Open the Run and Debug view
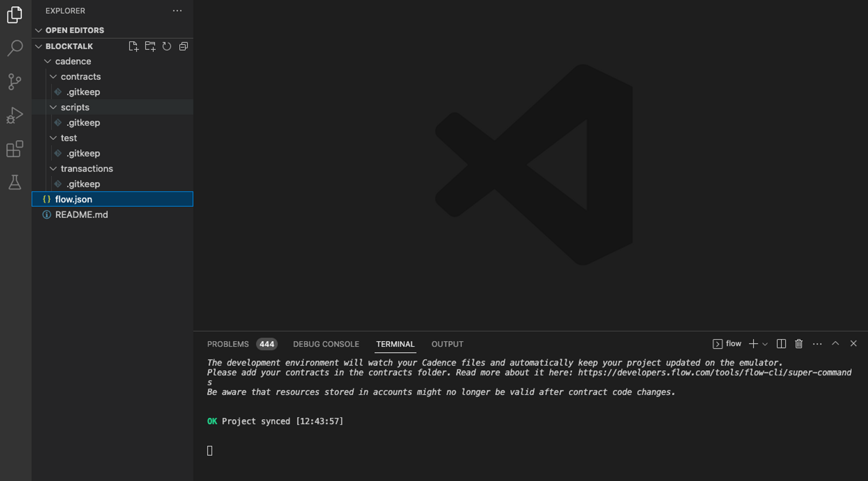 pyautogui.click(x=15, y=115)
